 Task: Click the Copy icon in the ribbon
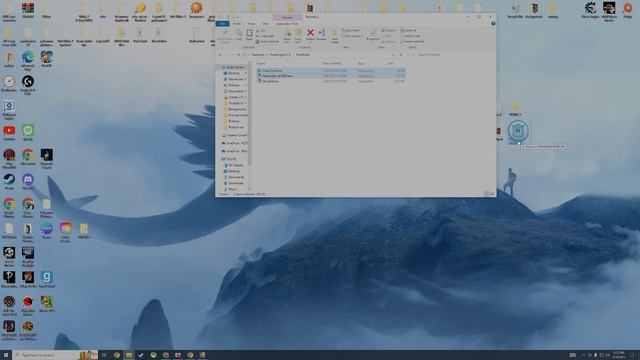[x=238, y=35]
